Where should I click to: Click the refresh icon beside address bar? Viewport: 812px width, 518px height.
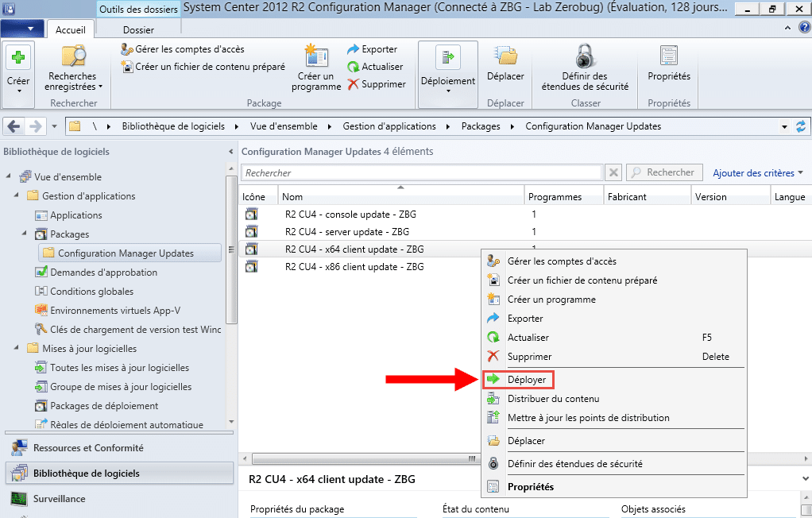click(801, 126)
